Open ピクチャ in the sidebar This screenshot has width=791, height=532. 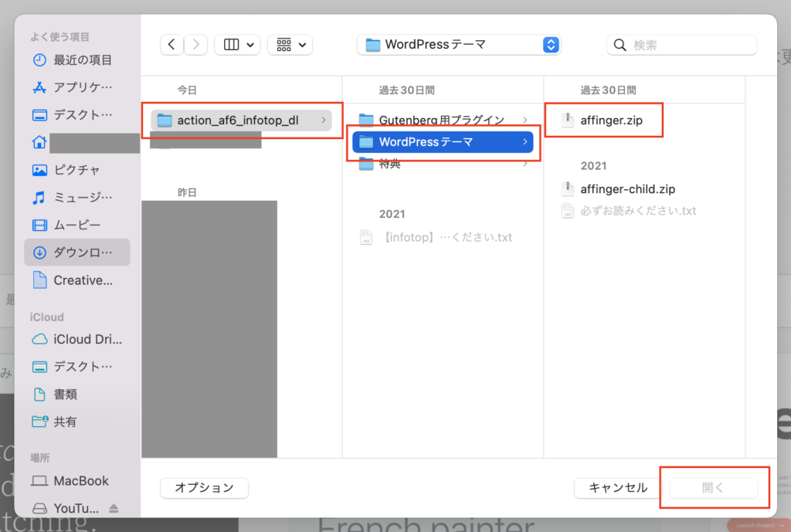click(77, 170)
